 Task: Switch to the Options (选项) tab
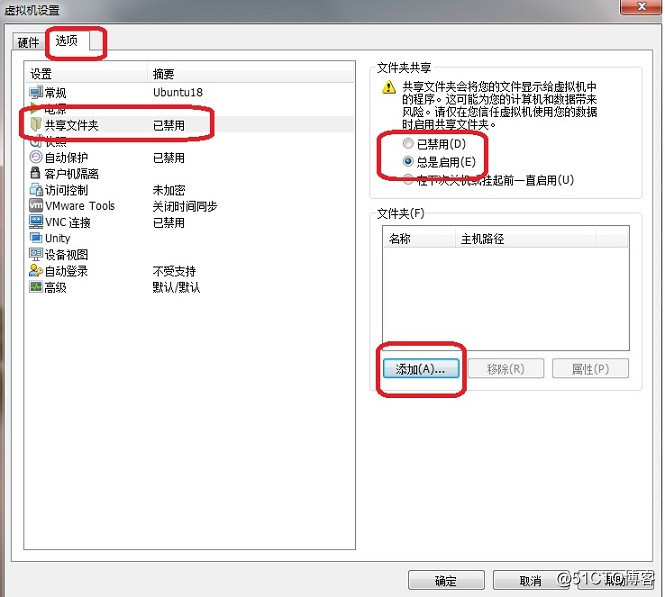coord(67,41)
